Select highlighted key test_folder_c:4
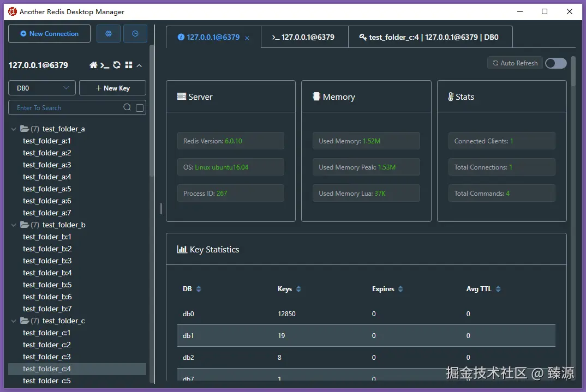 (x=77, y=369)
